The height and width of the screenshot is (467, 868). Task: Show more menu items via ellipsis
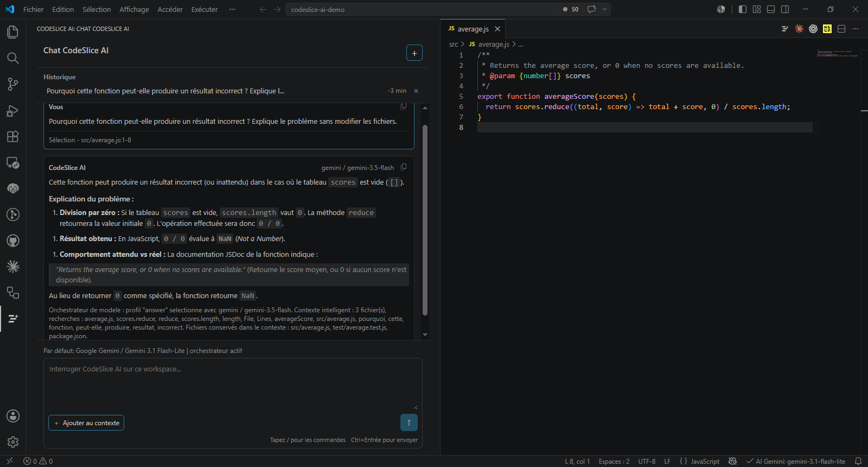pyautogui.click(x=232, y=9)
